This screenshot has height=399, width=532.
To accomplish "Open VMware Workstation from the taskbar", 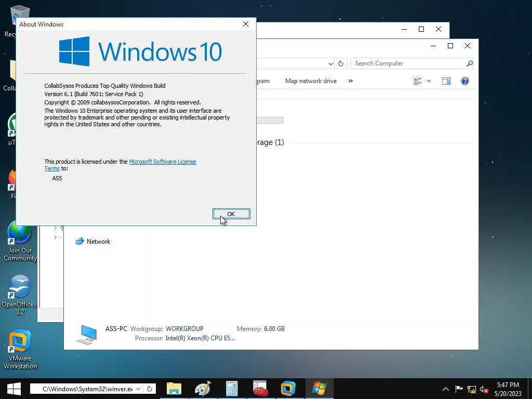I will (288, 389).
